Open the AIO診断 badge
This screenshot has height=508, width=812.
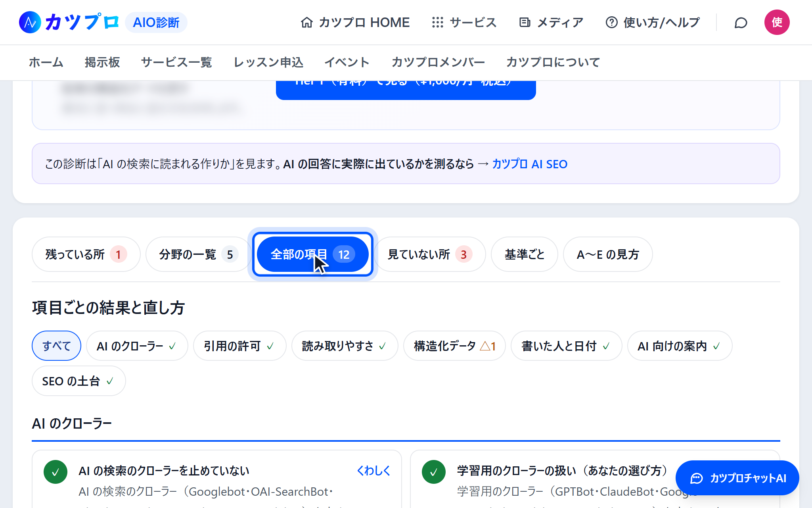tap(156, 22)
